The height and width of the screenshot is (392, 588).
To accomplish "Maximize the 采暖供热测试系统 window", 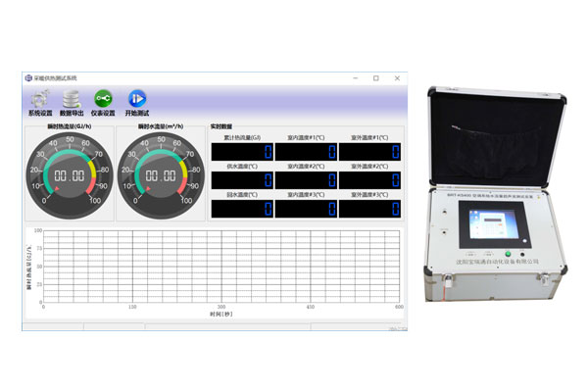I will [x=376, y=77].
